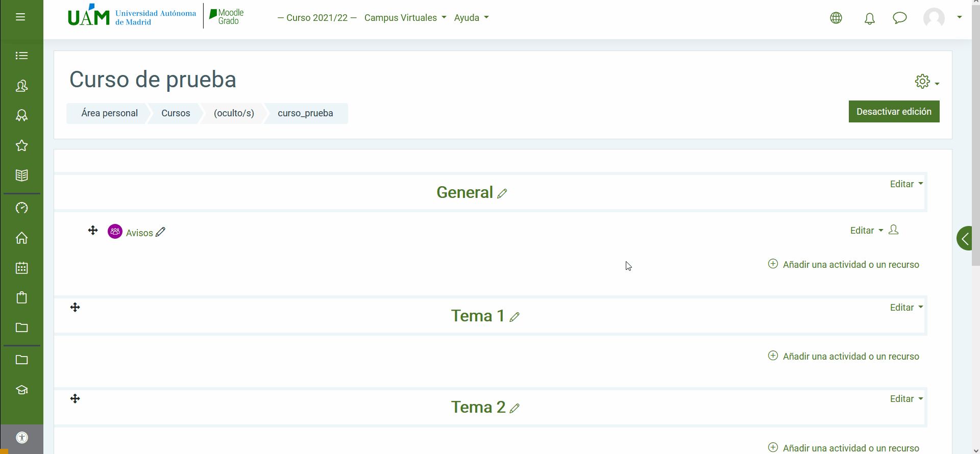Open Editar menu for Tema 2

pos(906,399)
